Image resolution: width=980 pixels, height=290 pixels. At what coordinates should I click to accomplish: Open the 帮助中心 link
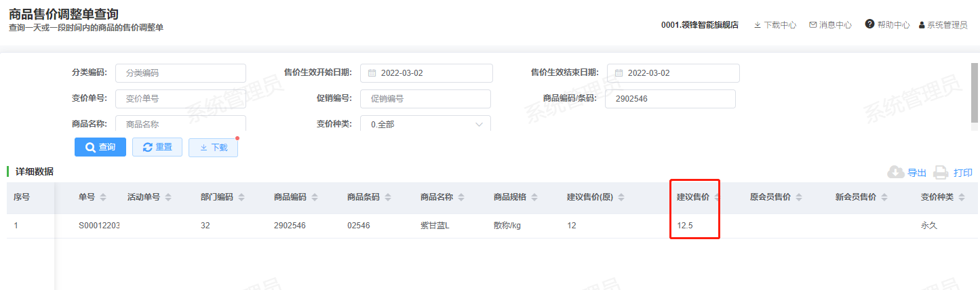coord(893,25)
